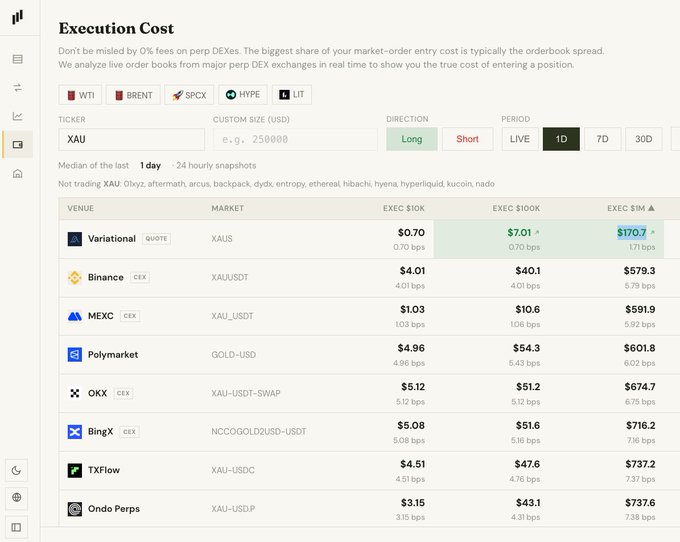The image size is (680, 542).
Task: Switch period to 30D
Action: click(644, 139)
